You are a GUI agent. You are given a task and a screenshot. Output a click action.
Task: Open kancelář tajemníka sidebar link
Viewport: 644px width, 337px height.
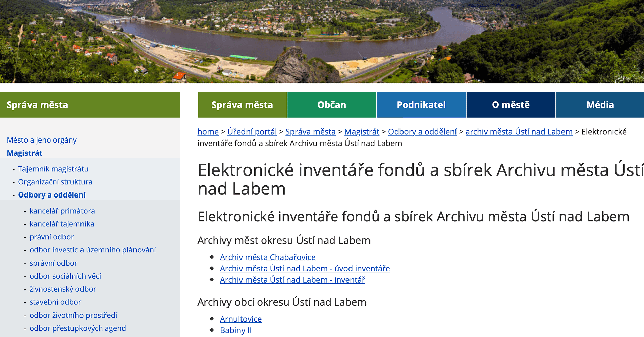(62, 224)
